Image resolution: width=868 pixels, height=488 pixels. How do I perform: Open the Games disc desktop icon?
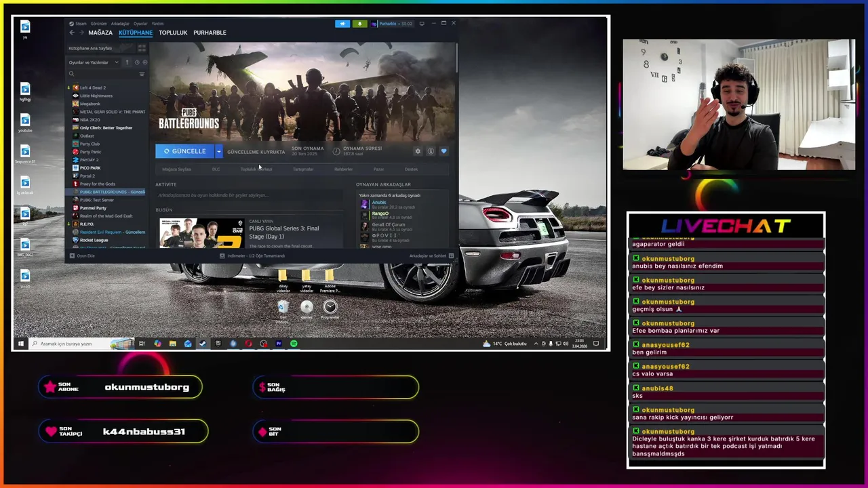point(307,308)
